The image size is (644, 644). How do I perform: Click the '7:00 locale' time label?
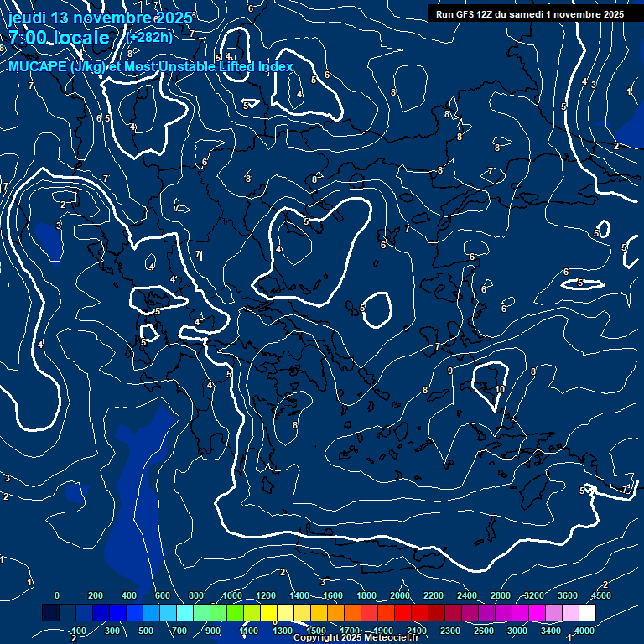point(60,38)
